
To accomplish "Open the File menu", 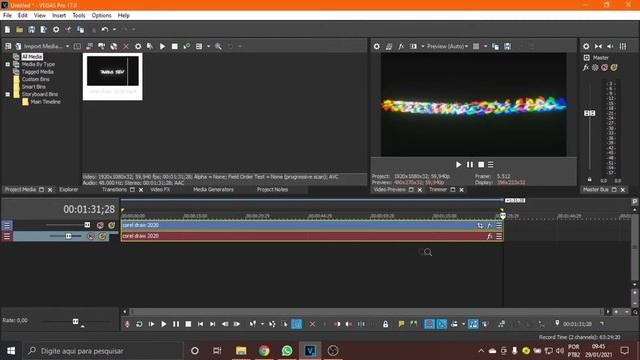I will pyautogui.click(x=7, y=16).
